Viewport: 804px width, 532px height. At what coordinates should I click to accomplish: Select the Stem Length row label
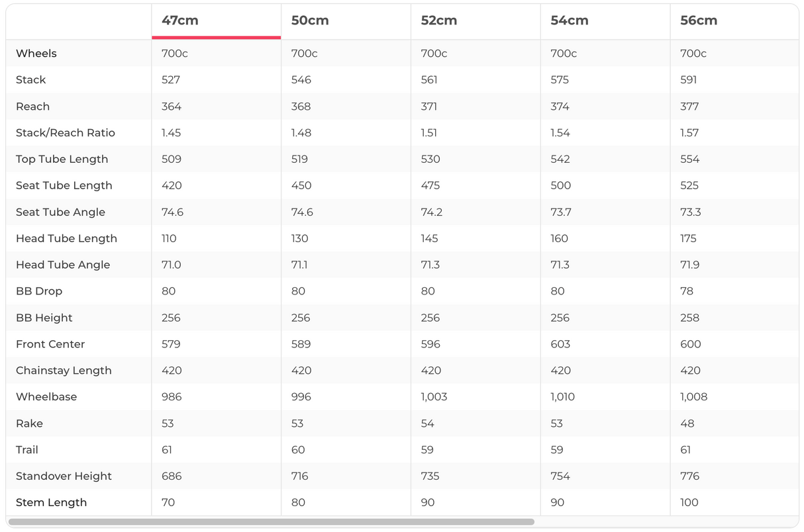pyautogui.click(x=51, y=503)
